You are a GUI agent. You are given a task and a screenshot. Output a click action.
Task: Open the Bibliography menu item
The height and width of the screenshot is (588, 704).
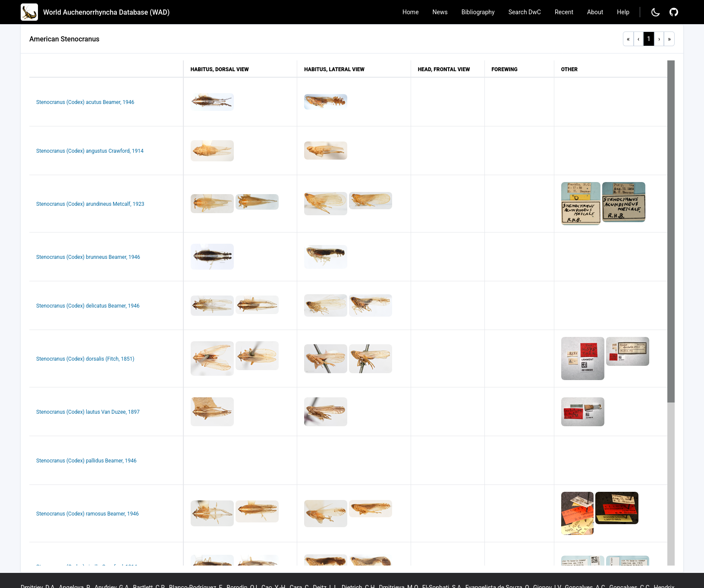(x=478, y=12)
